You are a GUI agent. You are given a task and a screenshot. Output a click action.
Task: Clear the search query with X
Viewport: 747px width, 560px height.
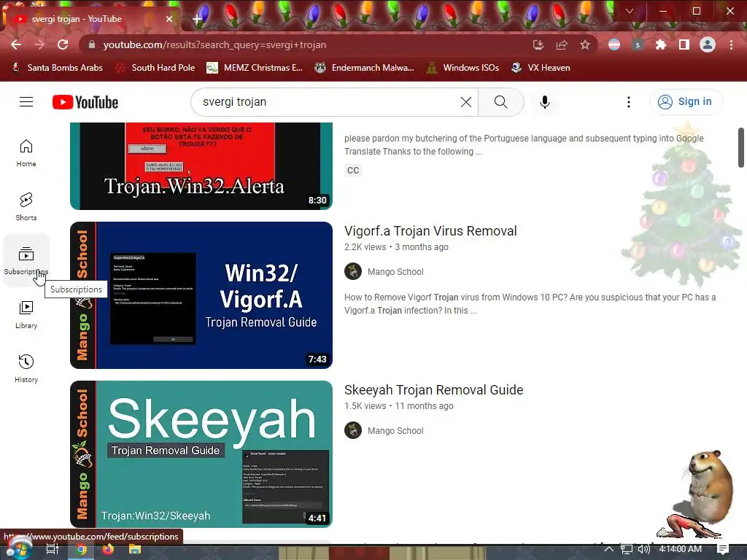(x=466, y=102)
